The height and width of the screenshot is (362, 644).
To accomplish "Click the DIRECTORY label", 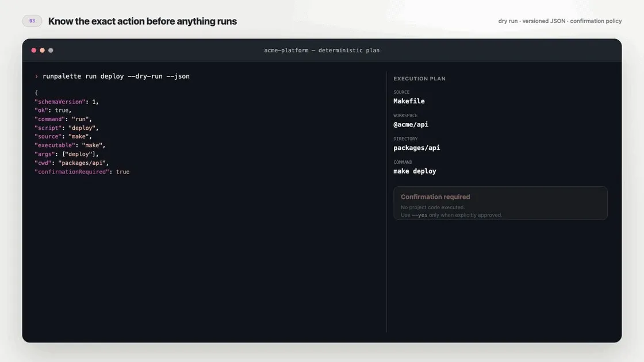I will pyautogui.click(x=405, y=139).
